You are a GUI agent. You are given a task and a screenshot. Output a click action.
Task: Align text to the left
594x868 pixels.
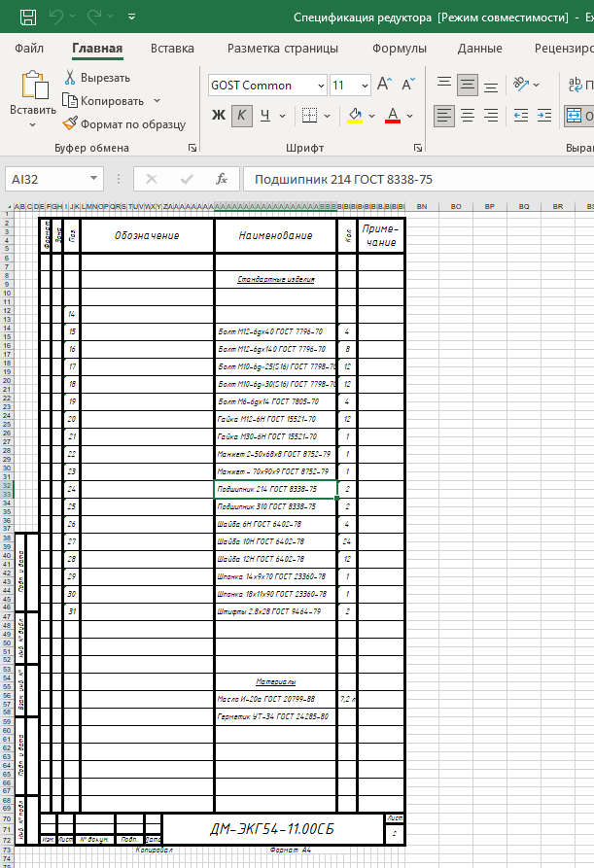click(x=444, y=116)
